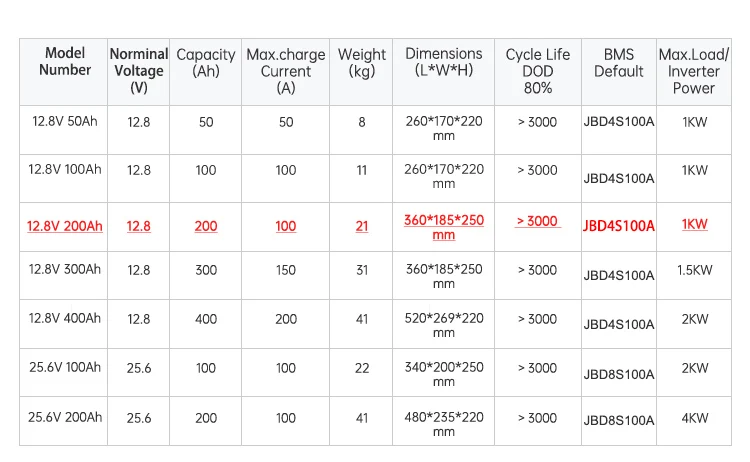Screen dimensions: 750x462
Task: Click the red underlined 1KW value
Action: click(695, 224)
